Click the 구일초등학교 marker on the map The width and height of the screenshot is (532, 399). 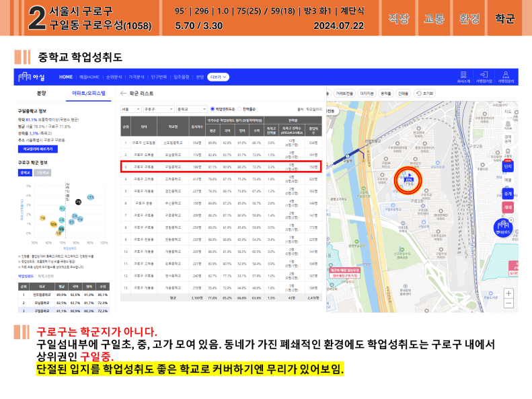[393, 207]
